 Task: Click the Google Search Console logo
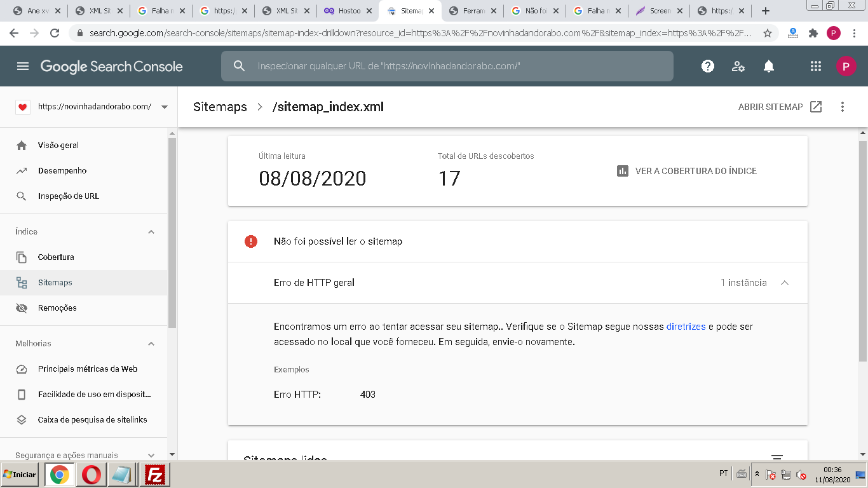[111, 66]
